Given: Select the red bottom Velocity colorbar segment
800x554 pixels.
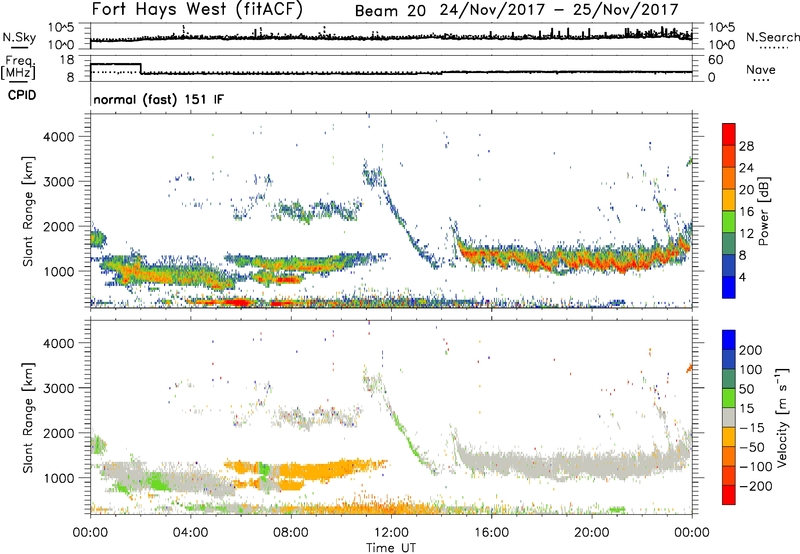Looking at the screenshot, I should (729, 495).
